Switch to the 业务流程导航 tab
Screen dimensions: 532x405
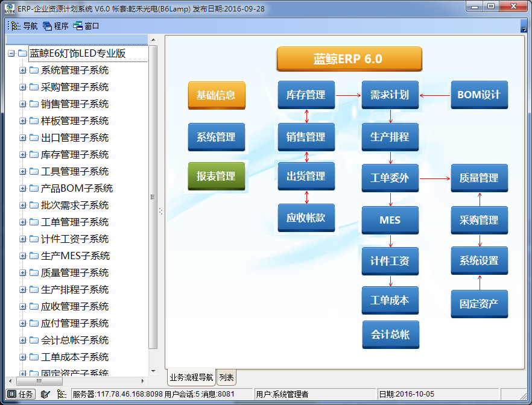point(191,377)
